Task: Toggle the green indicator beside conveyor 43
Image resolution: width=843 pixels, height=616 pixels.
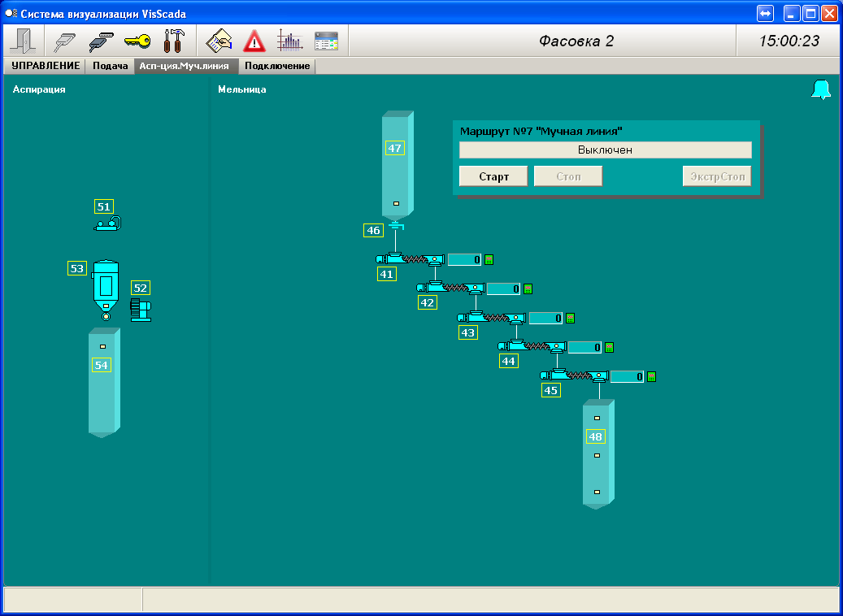Action: tap(570, 318)
